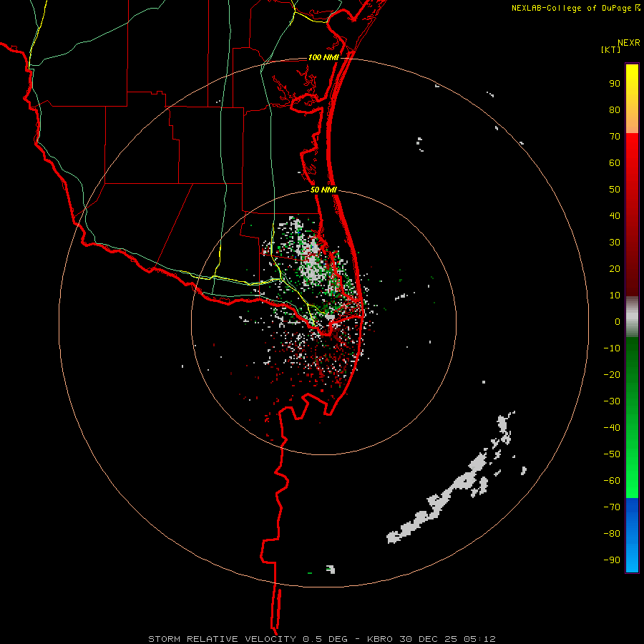Click the -50 value on velocity scale

tap(612, 454)
